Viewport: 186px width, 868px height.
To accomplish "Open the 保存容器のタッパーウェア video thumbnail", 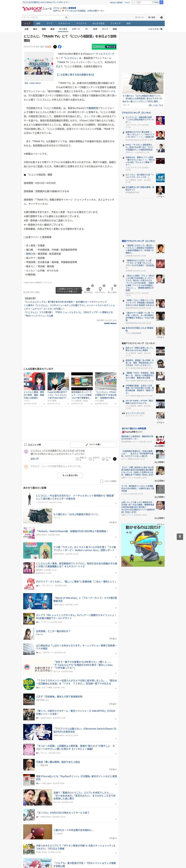I will [82, 381].
